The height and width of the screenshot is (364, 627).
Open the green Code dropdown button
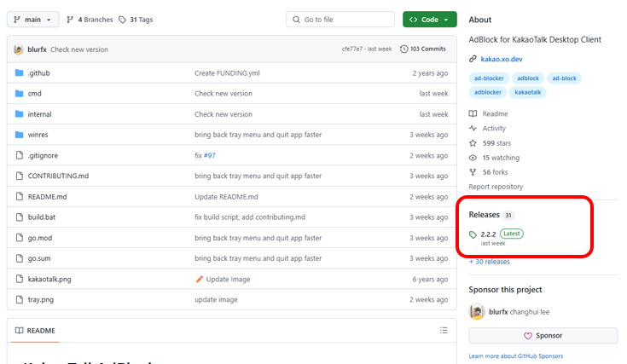(429, 20)
